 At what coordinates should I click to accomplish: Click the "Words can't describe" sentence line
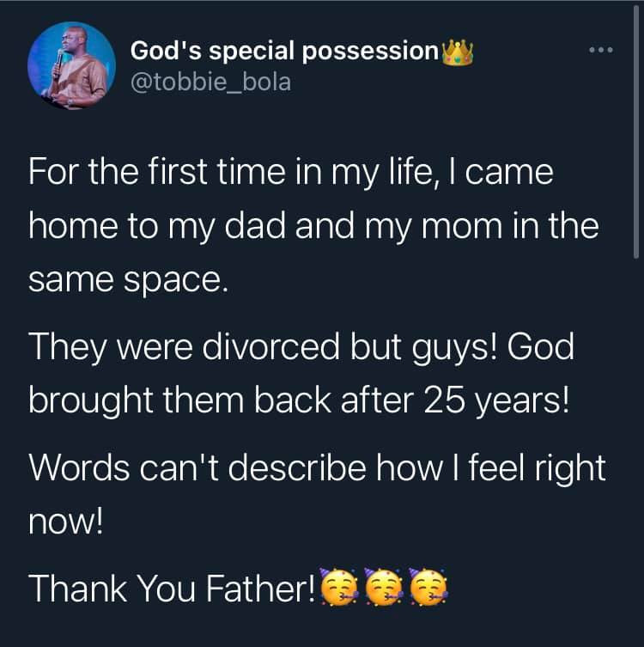pyautogui.click(x=317, y=470)
